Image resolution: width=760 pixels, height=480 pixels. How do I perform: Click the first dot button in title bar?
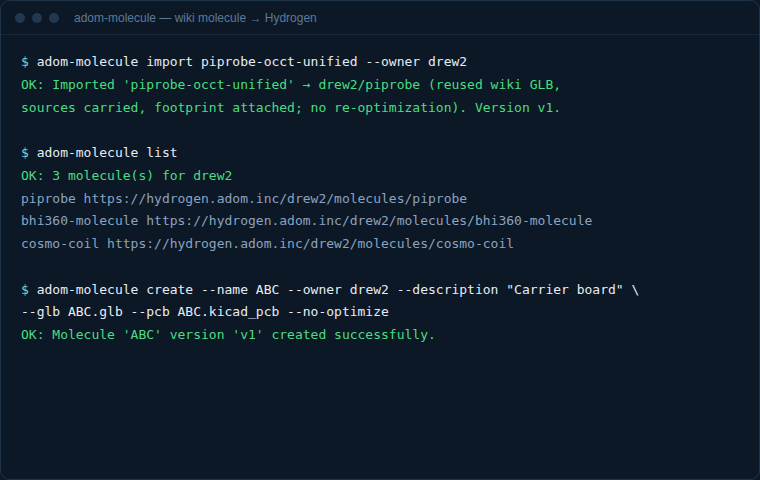(20, 18)
